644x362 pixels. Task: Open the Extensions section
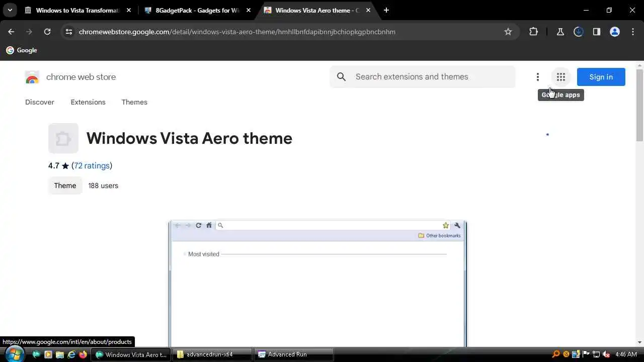tap(88, 102)
